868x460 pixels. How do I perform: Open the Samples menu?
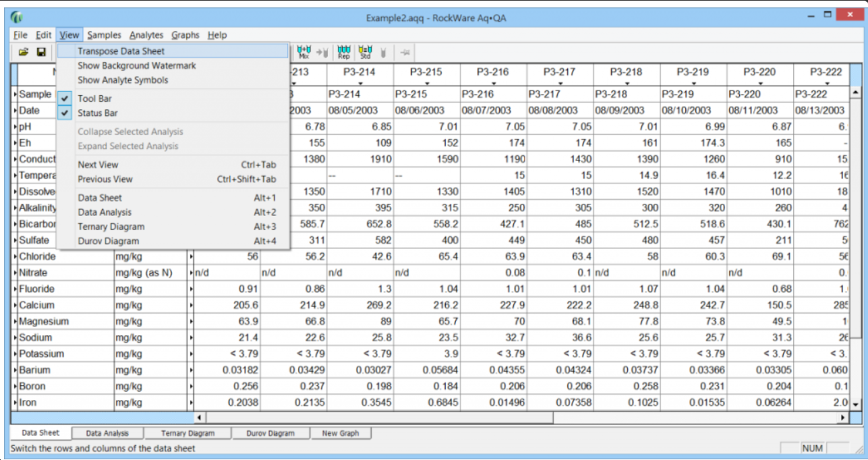[104, 34]
